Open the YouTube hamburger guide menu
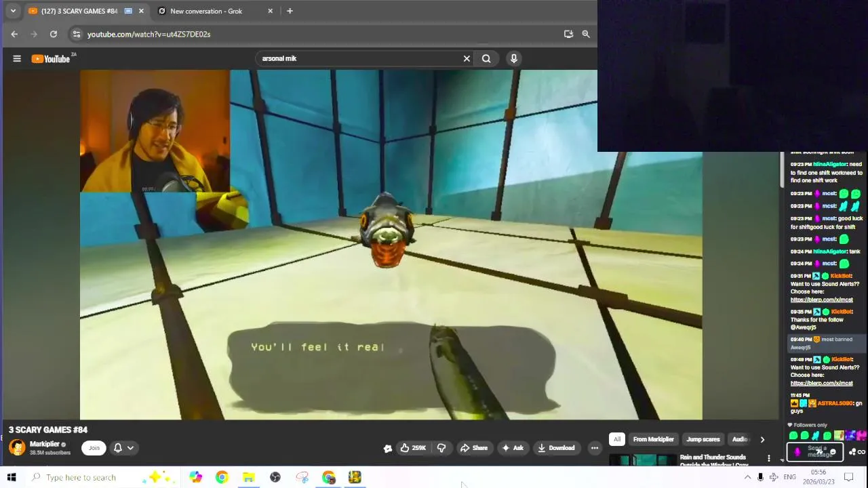868x488 pixels. click(17, 58)
